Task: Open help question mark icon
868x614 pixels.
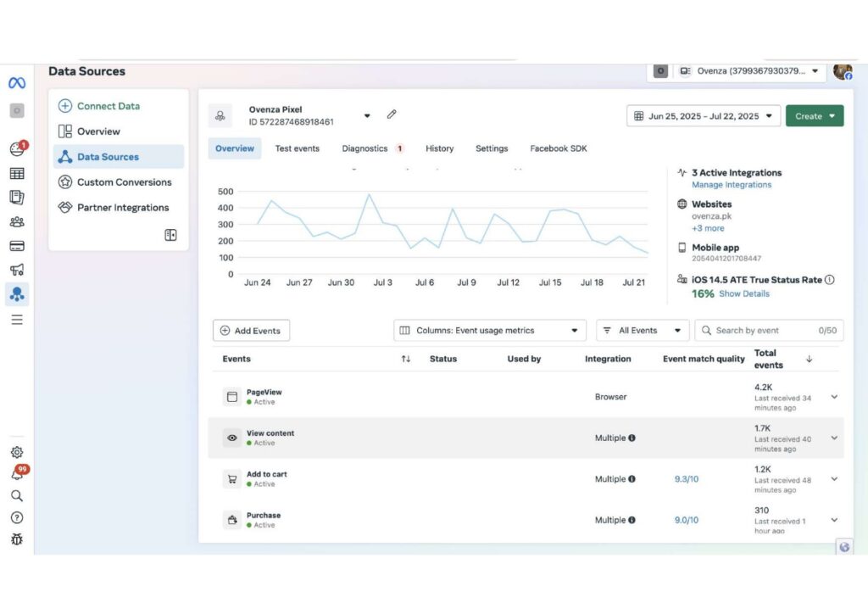Action: pos(17,517)
